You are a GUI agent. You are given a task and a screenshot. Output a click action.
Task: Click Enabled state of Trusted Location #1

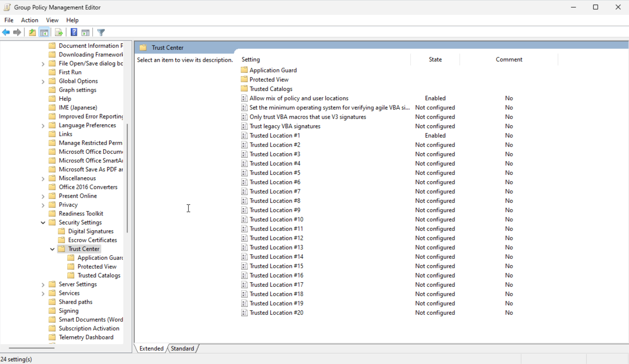(x=435, y=135)
